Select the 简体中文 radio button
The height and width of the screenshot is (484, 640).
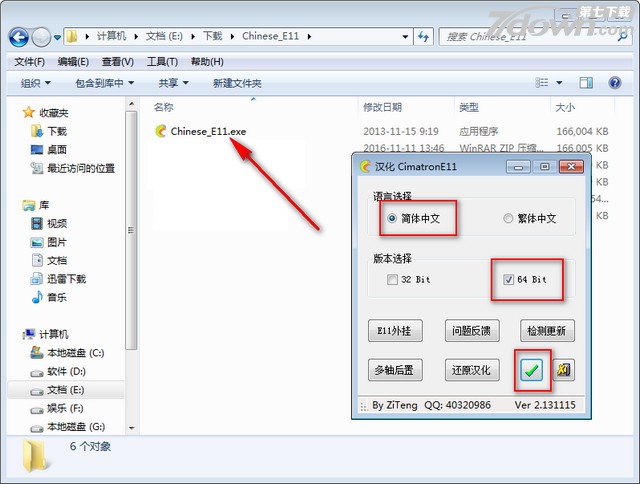[x=413, y=218]
